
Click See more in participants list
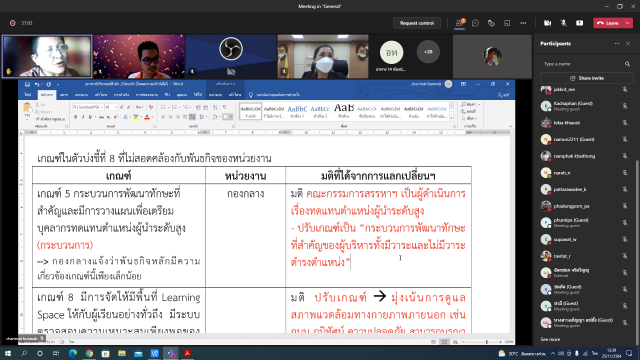[550, 339]
